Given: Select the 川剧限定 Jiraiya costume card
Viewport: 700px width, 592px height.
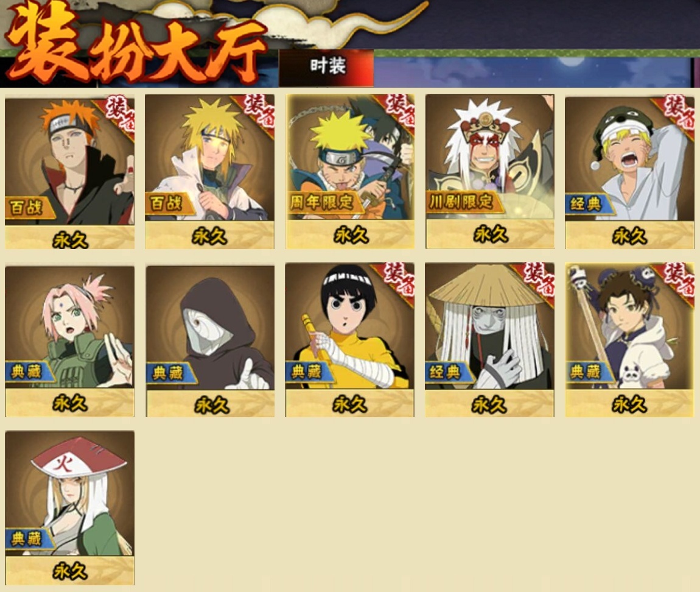Looking at the screenshot, I should point(490,171).
